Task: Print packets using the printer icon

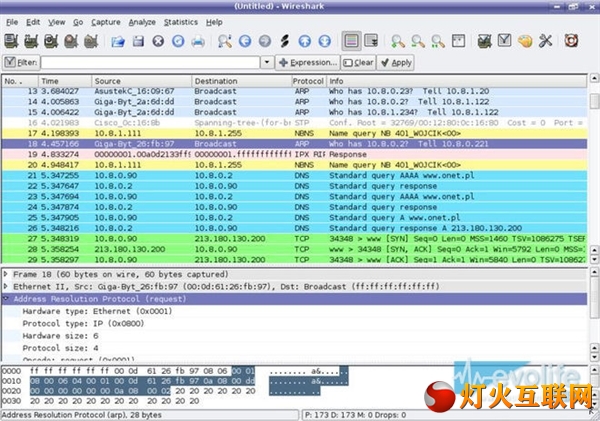Action: [x=199, y=41]
